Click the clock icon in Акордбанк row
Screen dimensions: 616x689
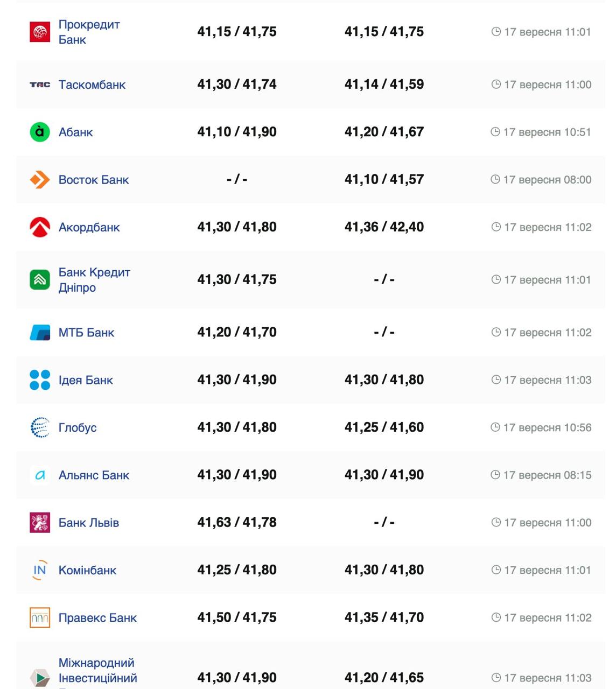(x=496, y=227)
